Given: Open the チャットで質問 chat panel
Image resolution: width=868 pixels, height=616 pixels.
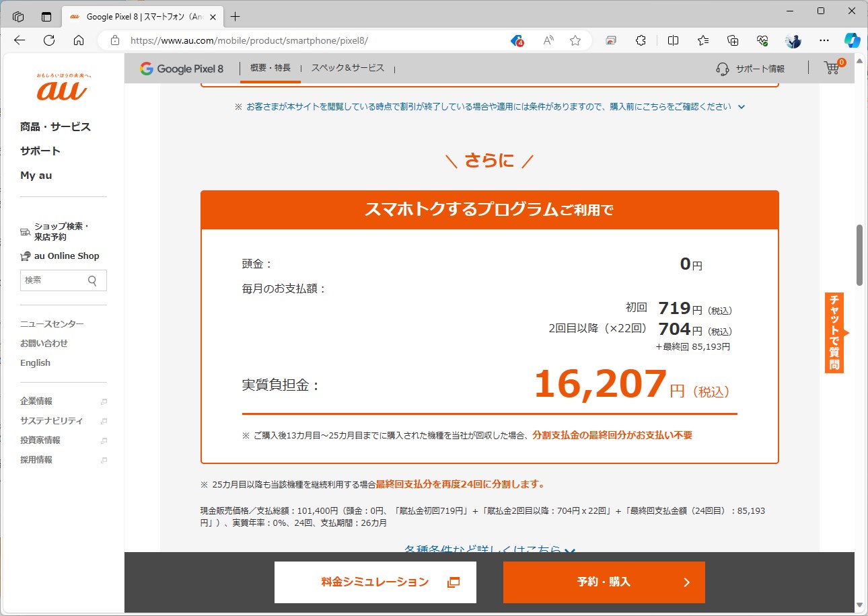Looking at the screenshot, I should tap(834, 332).
